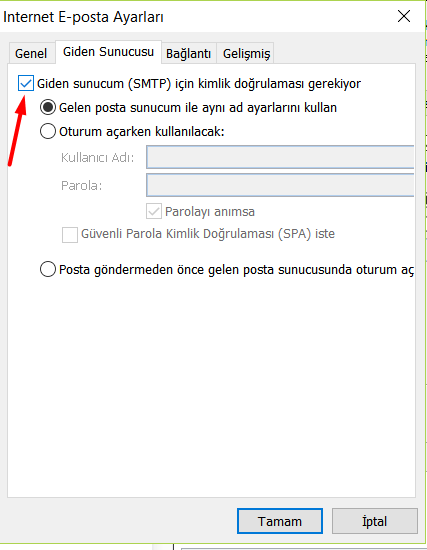This screenshot has height=550, width=427.
Task: Cancel with the İptal button
Action: pos(375,521)
